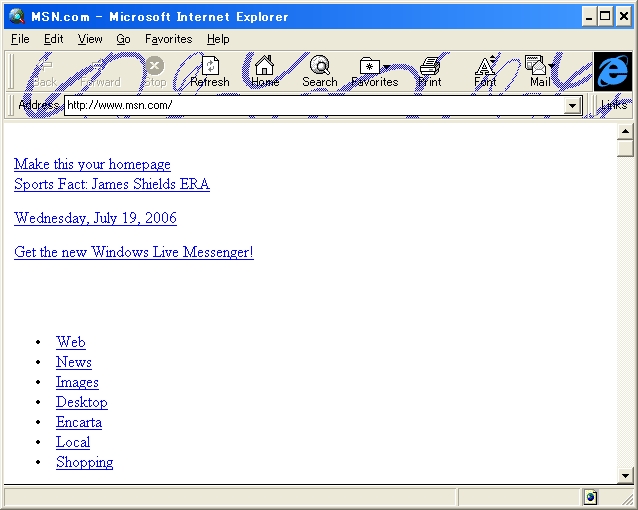638x510 pixels.
Task: Follow the Images link in the list
Action: point(77,382)
